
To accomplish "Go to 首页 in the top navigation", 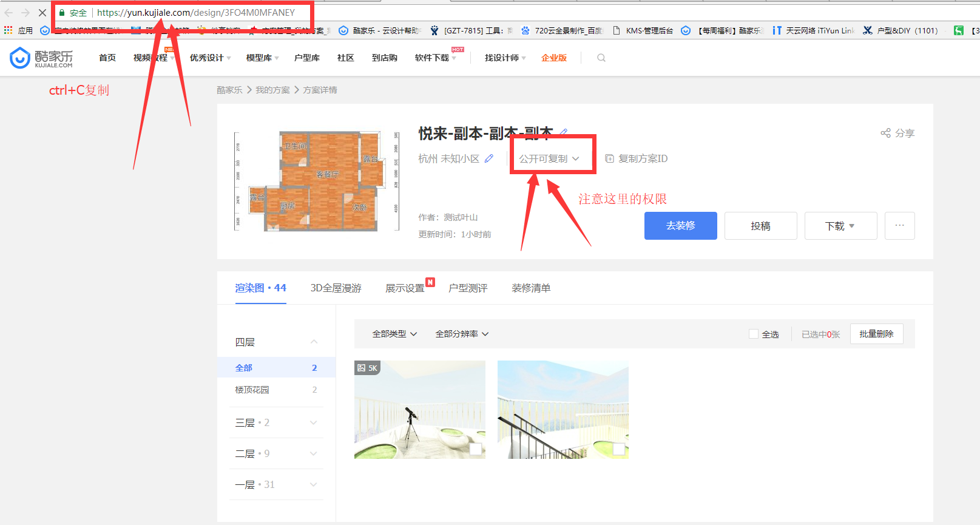I will [107, 58].
